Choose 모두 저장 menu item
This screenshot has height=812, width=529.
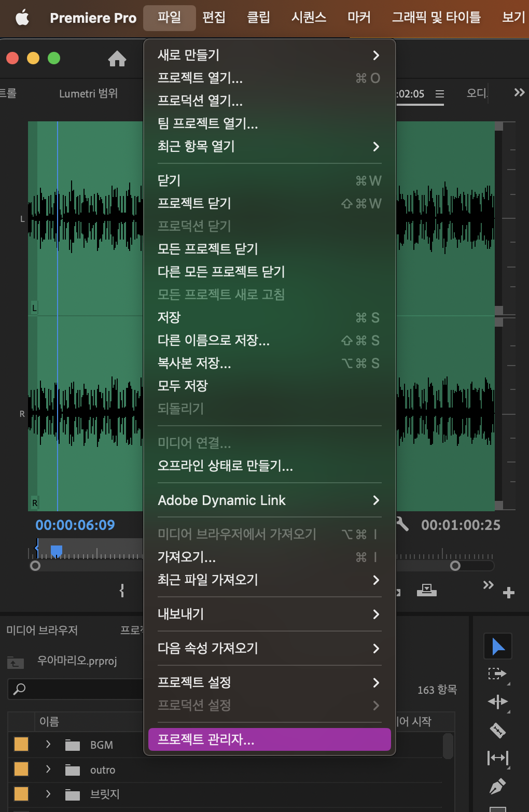click(269, 386)
